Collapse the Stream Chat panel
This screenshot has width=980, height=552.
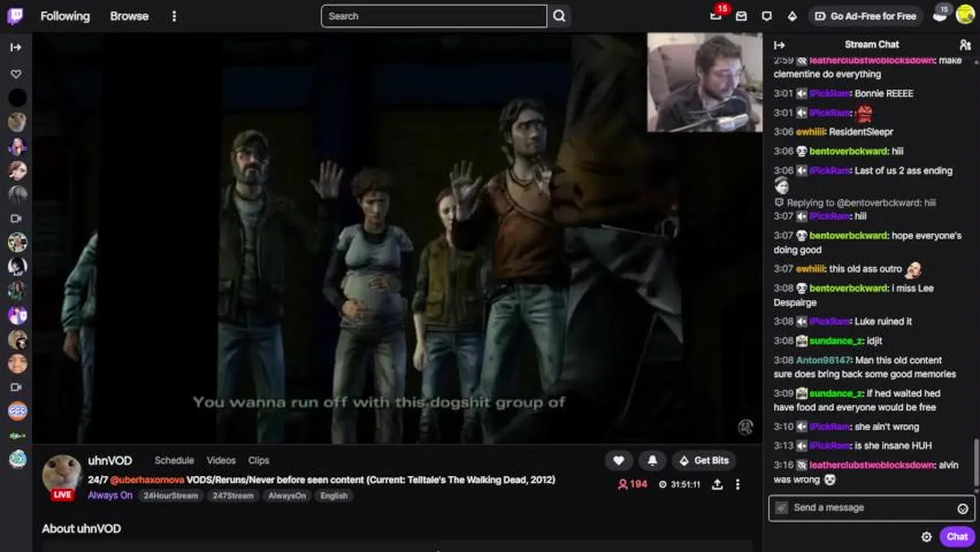(x=779, y=45)
